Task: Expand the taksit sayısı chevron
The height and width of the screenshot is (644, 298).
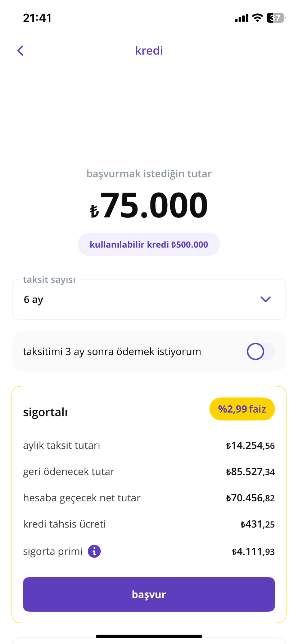Action: pos(266,299)
